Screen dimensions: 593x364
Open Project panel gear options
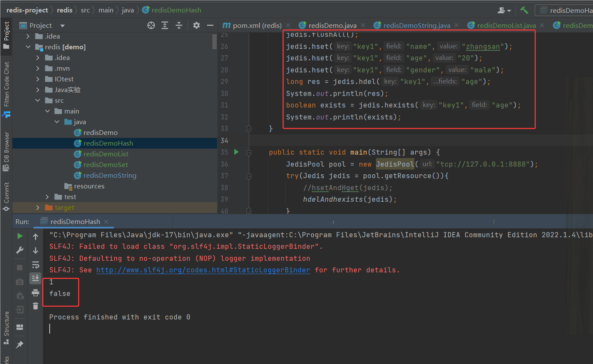point(197,25)
